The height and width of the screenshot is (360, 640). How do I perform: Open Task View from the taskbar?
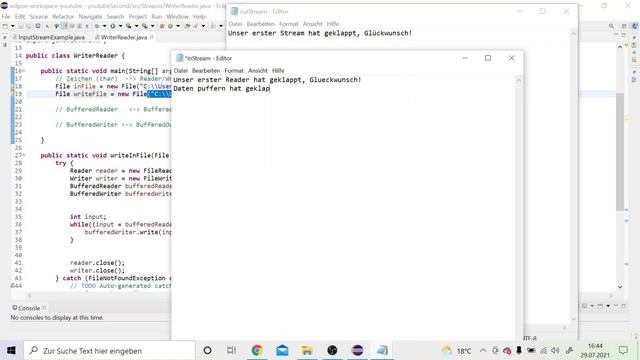coord(231,350)
